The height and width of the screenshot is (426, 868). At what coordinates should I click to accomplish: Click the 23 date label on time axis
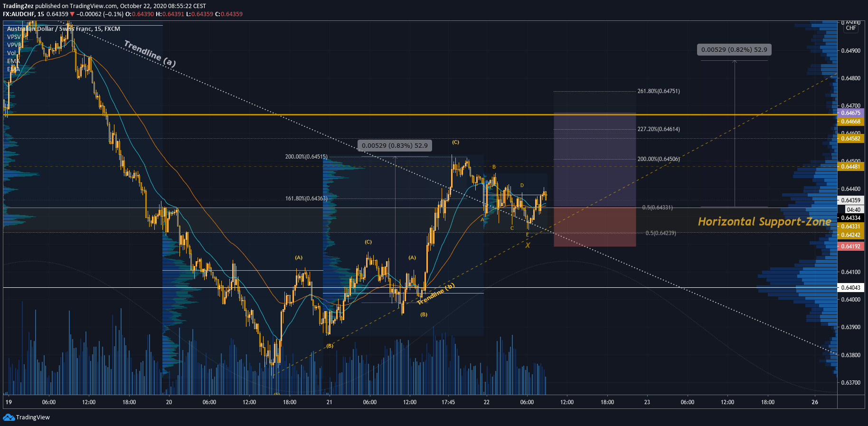[x=647, y=402]
